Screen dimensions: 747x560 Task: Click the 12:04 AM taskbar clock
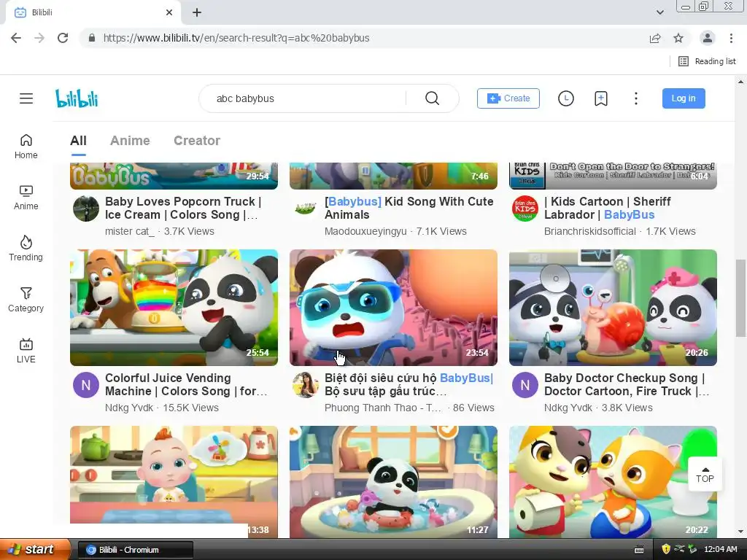[x=721, y=549]
